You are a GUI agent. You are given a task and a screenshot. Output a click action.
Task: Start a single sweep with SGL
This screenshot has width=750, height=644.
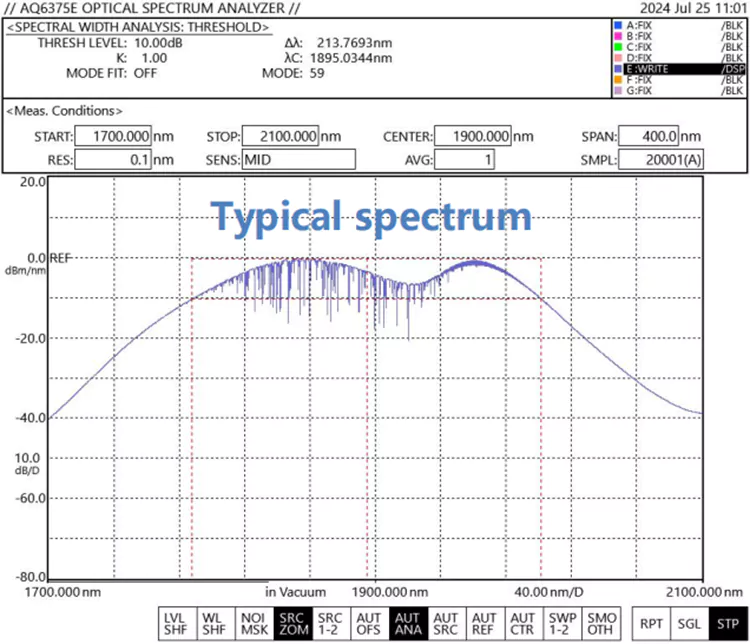point(687,625)
